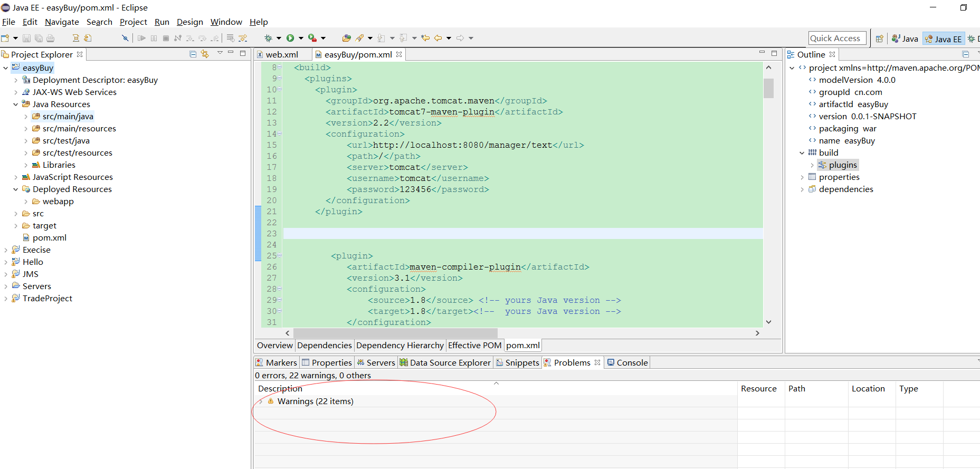Select the plugins node in Outline

[838, 165]
